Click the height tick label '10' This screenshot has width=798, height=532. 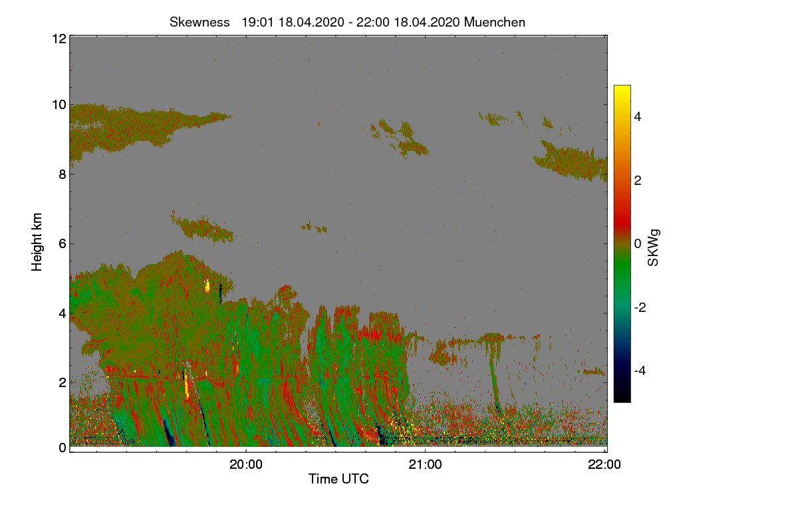click(x=59, y=104)
